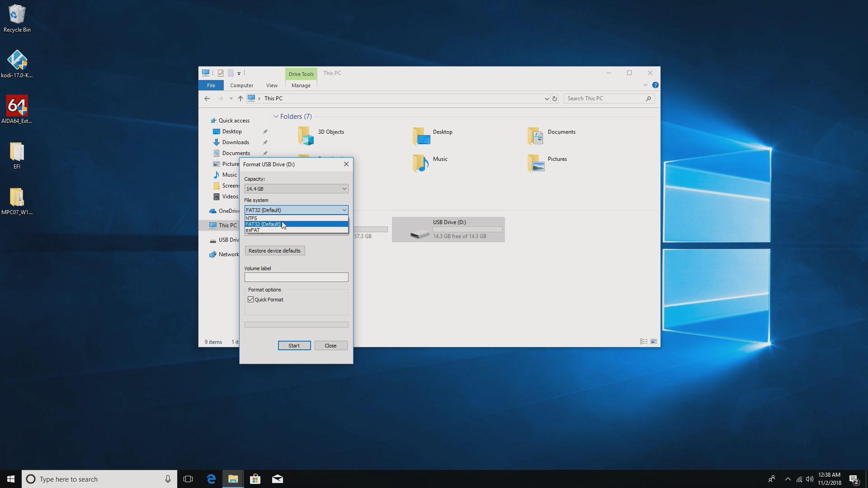Select the Kodi installer desktop icon
Viewport: 868px width, 488px height.
coord(17,64)
